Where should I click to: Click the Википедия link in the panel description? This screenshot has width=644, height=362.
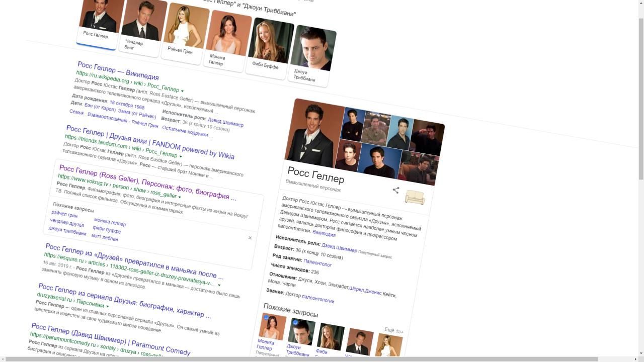324,234
